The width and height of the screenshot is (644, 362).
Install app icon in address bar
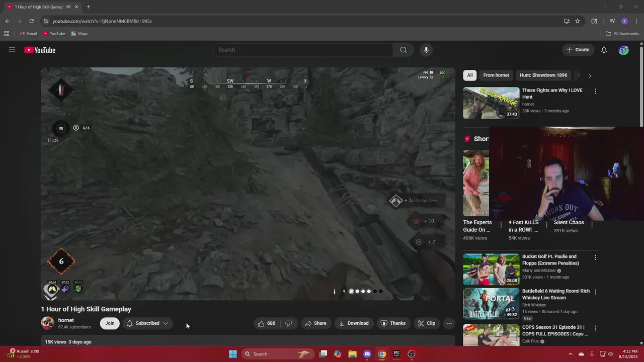(567, 21)
